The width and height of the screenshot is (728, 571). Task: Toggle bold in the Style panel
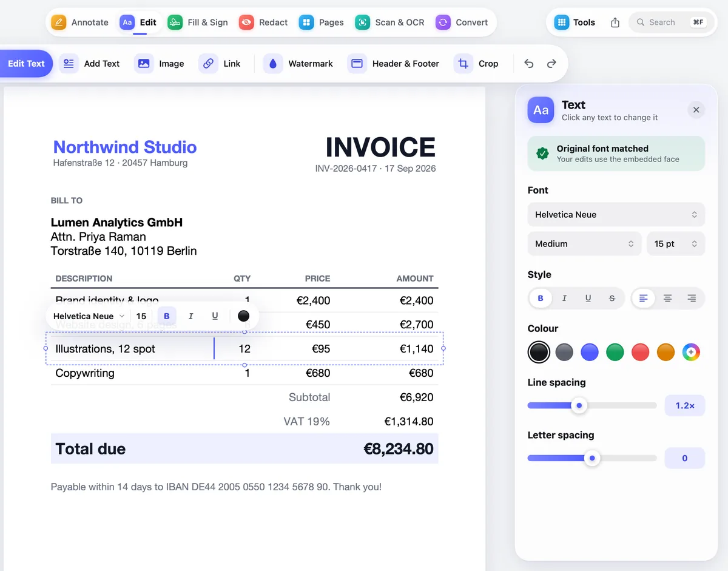[541, 298]
